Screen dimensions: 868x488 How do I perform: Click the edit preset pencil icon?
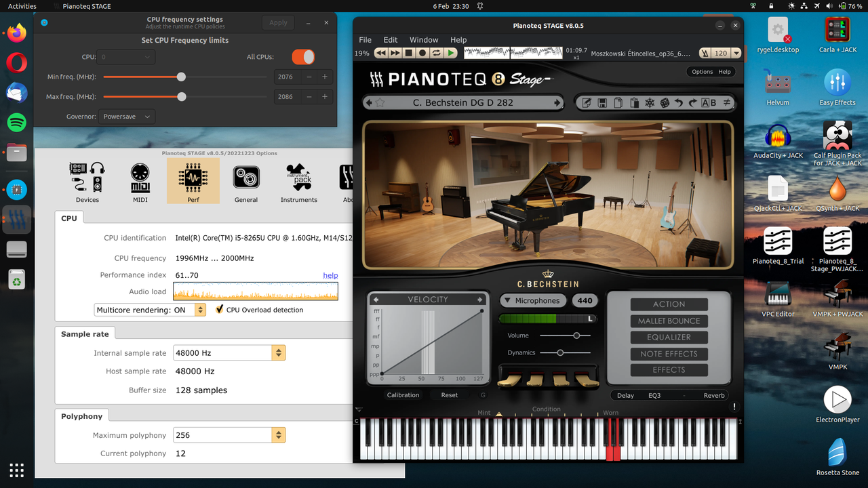(587, 103)
